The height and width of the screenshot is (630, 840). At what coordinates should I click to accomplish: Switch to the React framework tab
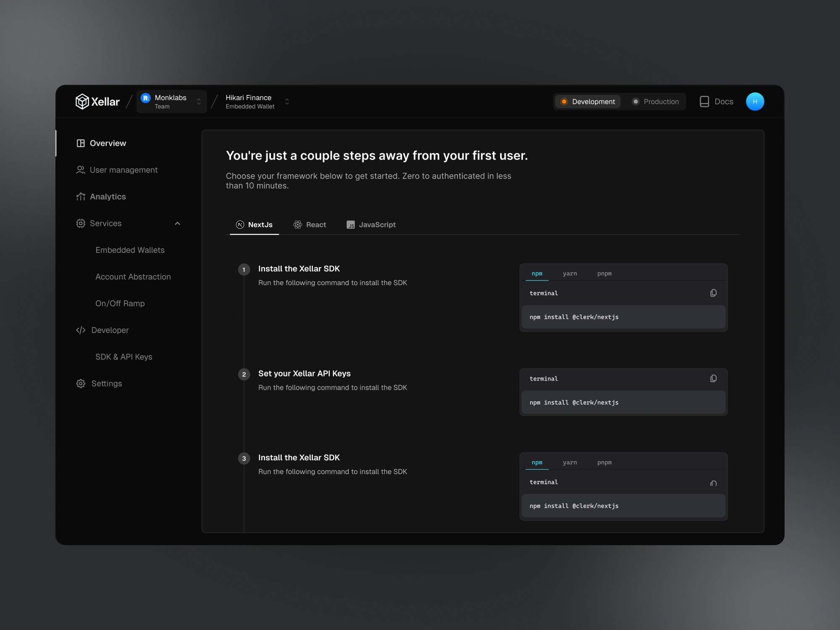310,225
